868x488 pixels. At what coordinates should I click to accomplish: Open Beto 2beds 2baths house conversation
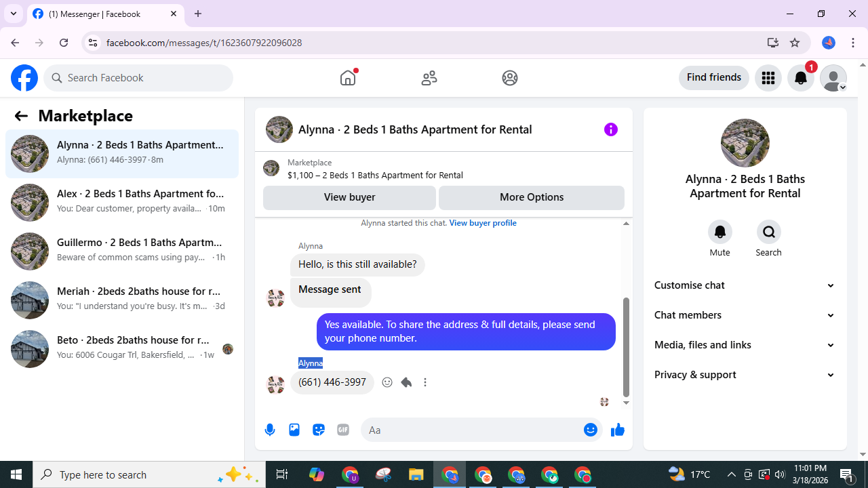click(x=122, y=348)
